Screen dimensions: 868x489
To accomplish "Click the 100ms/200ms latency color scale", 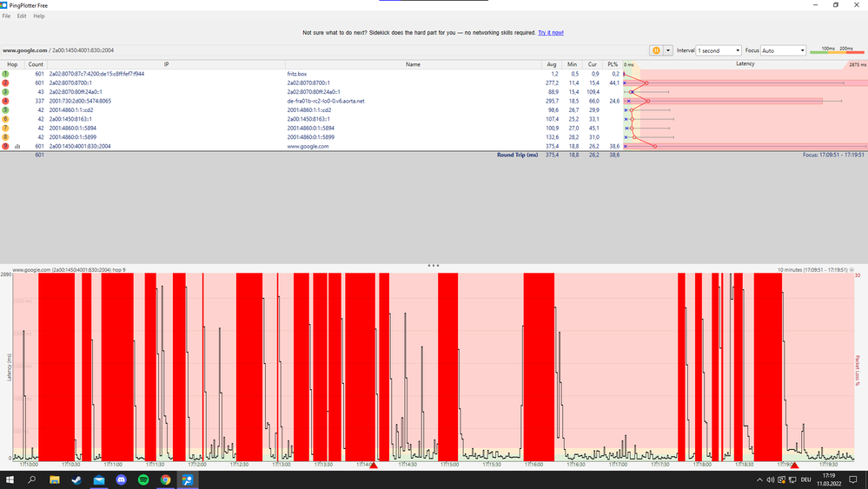I will point(837,50).
